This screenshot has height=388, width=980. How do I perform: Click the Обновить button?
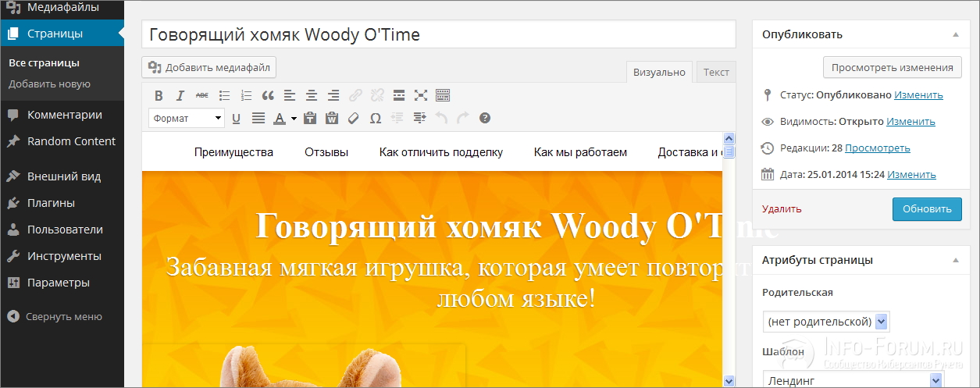(927, 209)
